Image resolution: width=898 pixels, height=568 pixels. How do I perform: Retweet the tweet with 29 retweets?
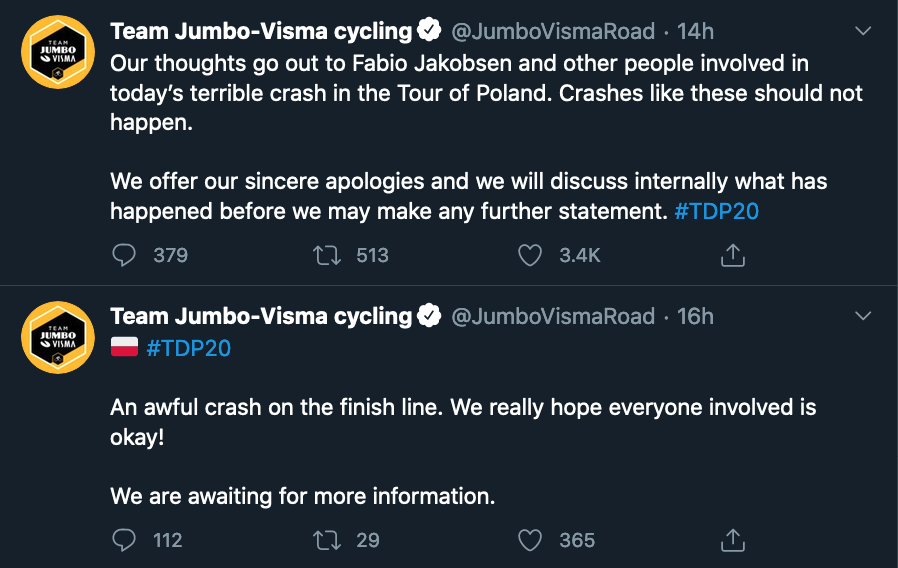[x=327, y=540]
